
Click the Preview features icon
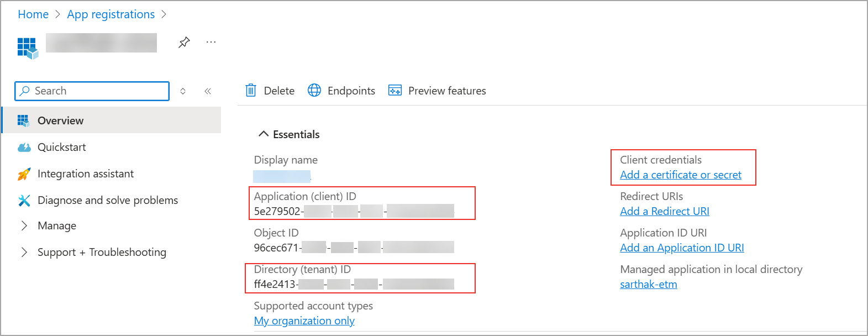pyautogui.click(x=395, y=91)
